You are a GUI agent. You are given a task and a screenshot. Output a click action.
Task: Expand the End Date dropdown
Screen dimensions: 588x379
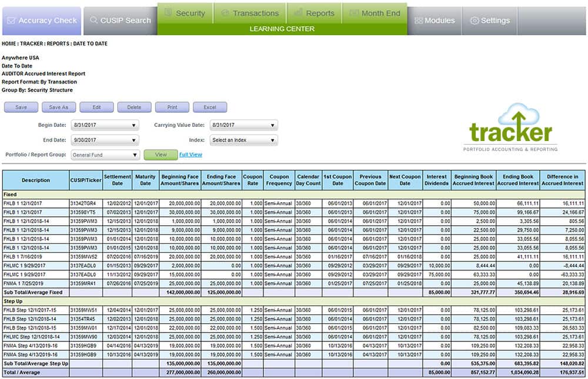click(105, 140)
